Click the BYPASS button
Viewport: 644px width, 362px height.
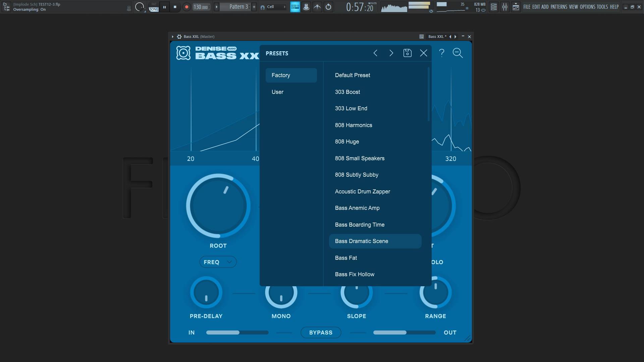pyautogui.click(x=321, y=333)
